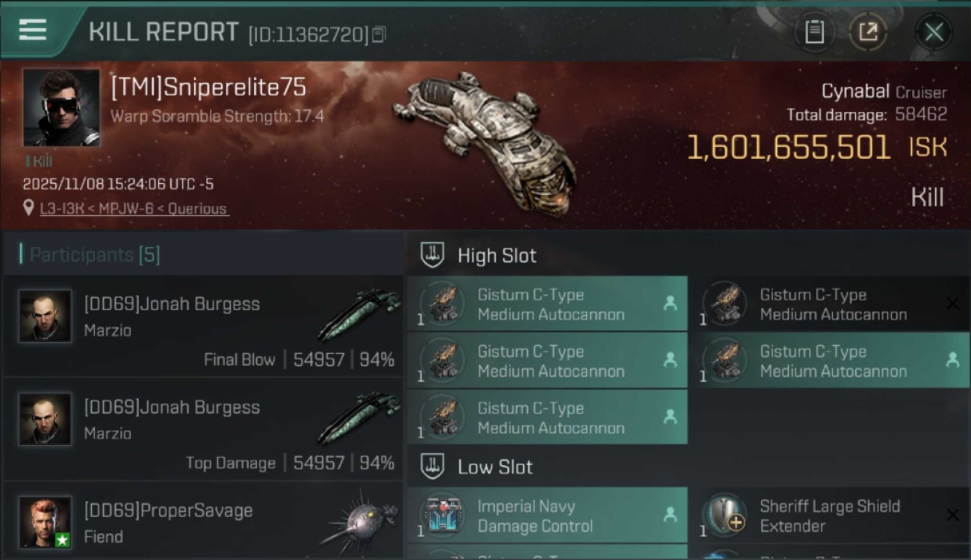The height and width of the screenshot is (560, 971).
Task: Tap the location pin icon
Action: (28, 208)
